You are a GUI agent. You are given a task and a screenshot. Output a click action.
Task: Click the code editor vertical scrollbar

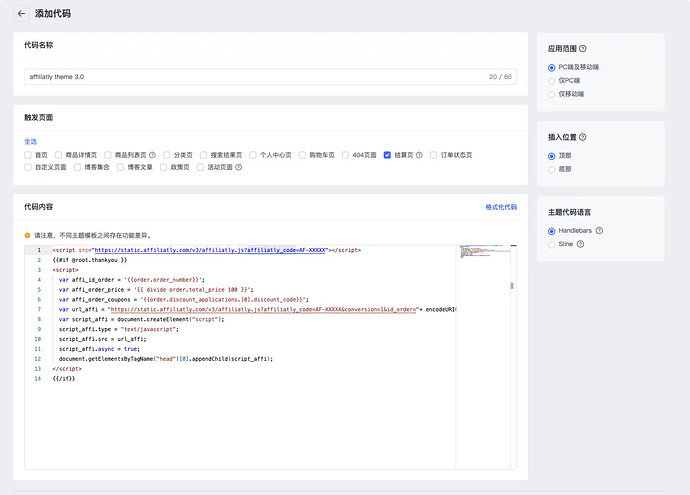(x=512, y=286)
